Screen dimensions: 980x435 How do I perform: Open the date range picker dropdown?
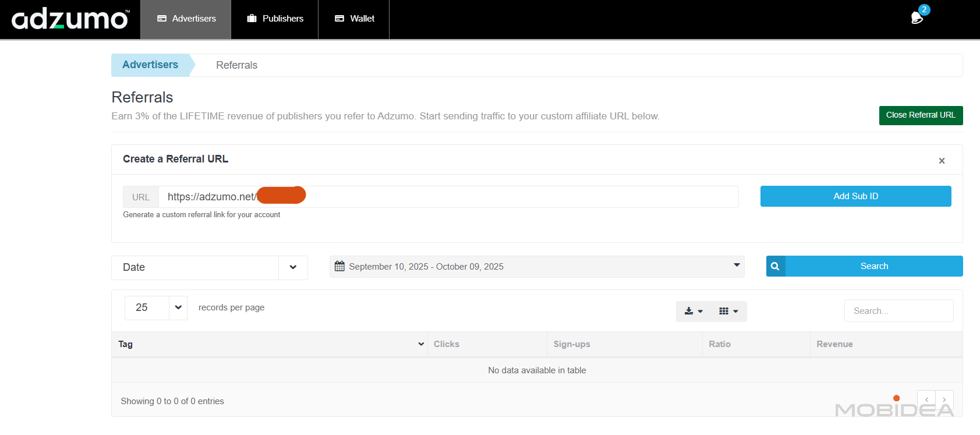[x=737, y=266]
